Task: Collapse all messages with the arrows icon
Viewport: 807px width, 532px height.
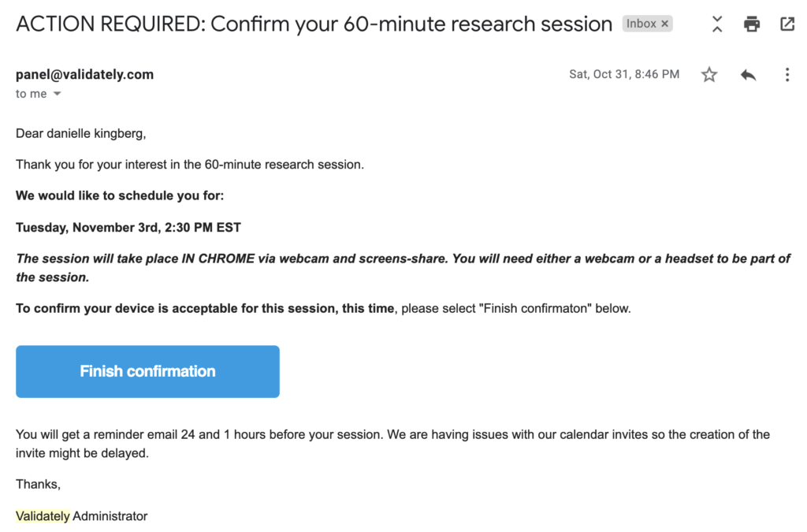Action: (717, 24)
